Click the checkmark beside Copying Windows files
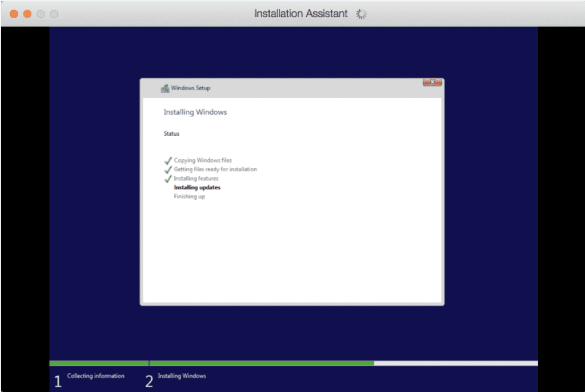The width and height of the screenshot is (585, 392). click(168, 160)
